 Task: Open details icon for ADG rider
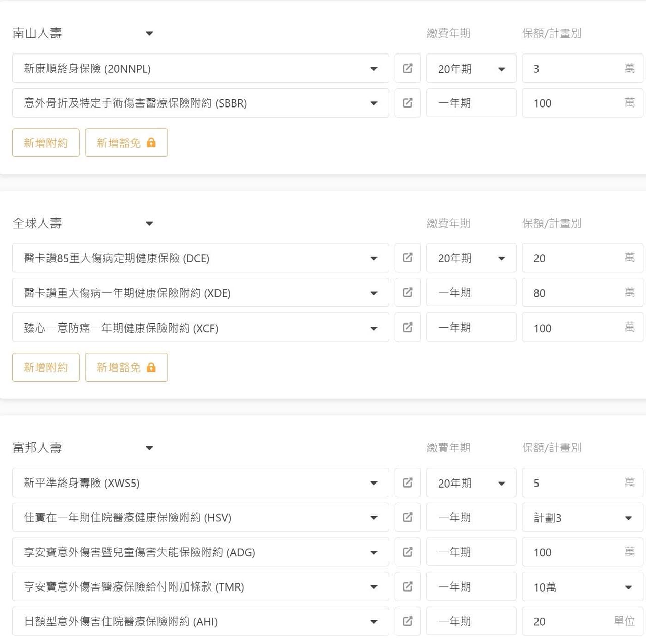[407, 552]
